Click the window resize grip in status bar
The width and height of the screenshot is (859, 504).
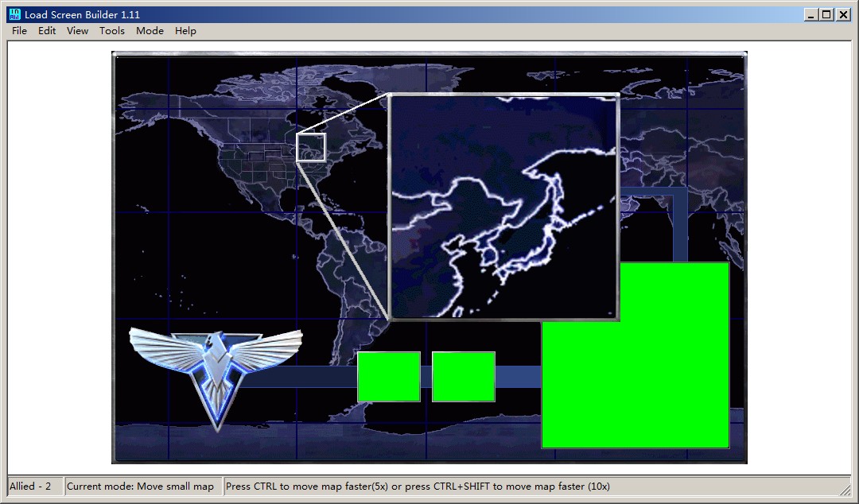844,489
